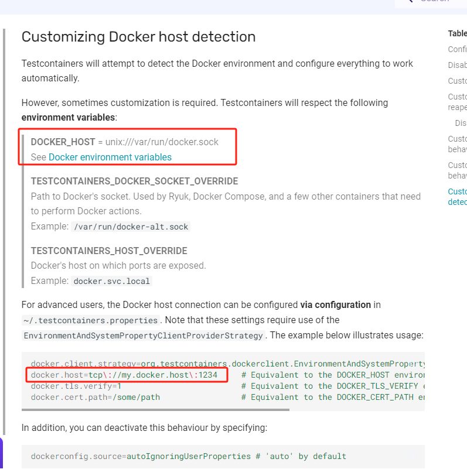Click the Customizing Docker host detection heading
Image resolution: width=467 pixels, height=476 pixels.
(138, 37)
